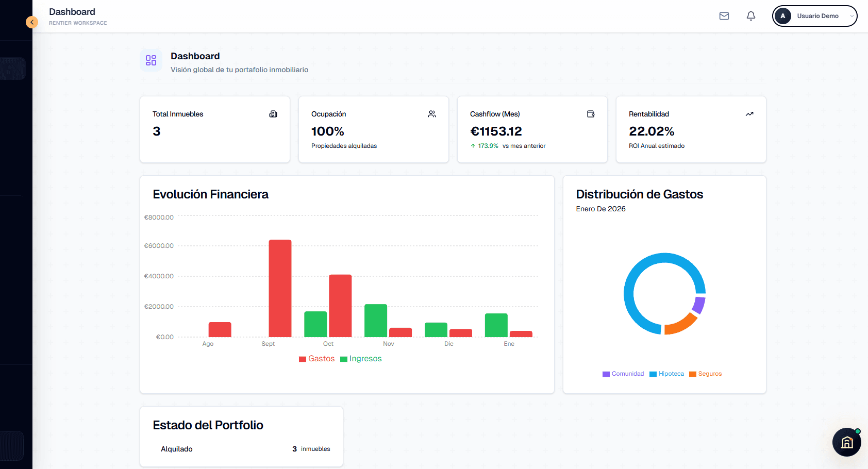The image size is (868, 469).
Task: Toggle Comunidad in donut chart legend
Action: [x=623, y=374]
